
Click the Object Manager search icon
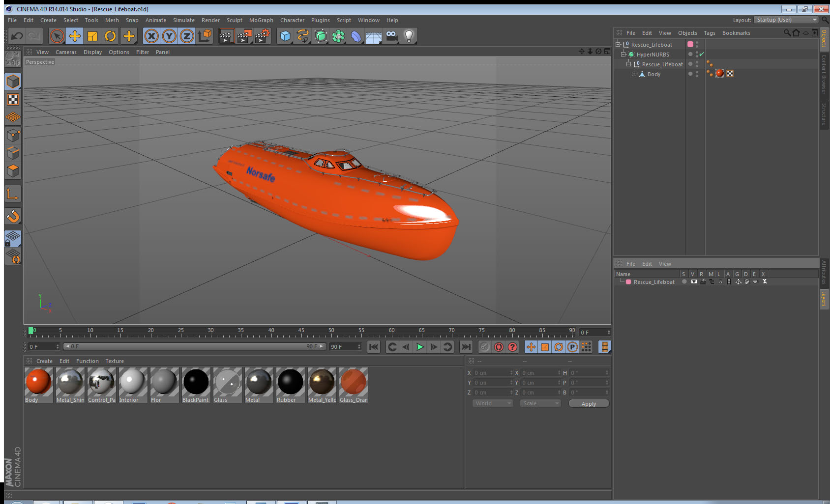coord(787,33)
